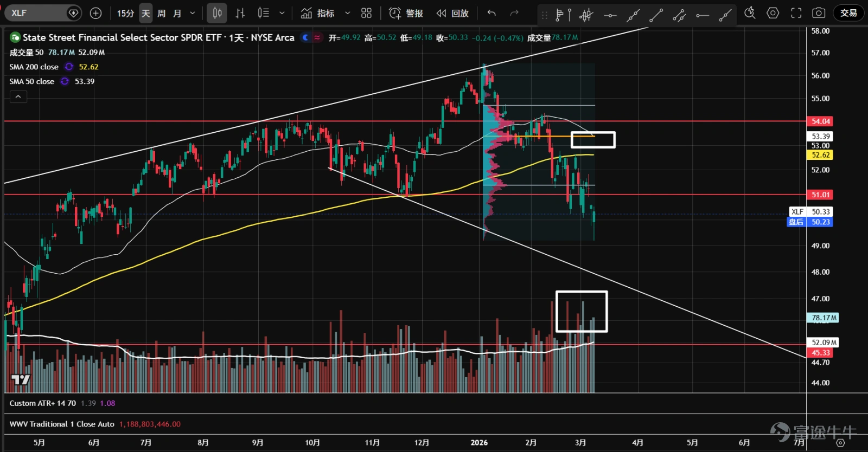Click the SMA 200 purple refresh icon
Image resolution: width=868 pixels, height=452 pixels.
pos(69,67)
